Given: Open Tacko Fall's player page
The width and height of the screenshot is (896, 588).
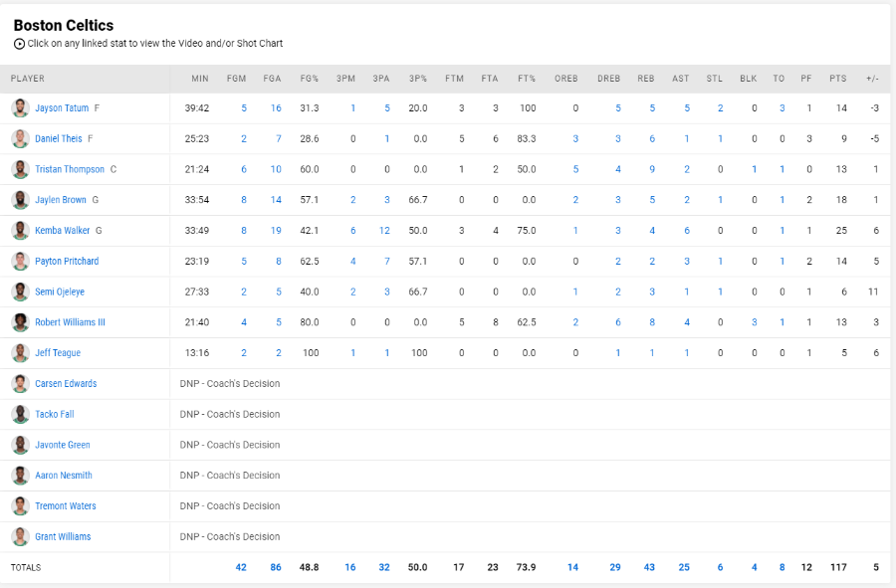Looking at the screenshot, I should [55, 415].
